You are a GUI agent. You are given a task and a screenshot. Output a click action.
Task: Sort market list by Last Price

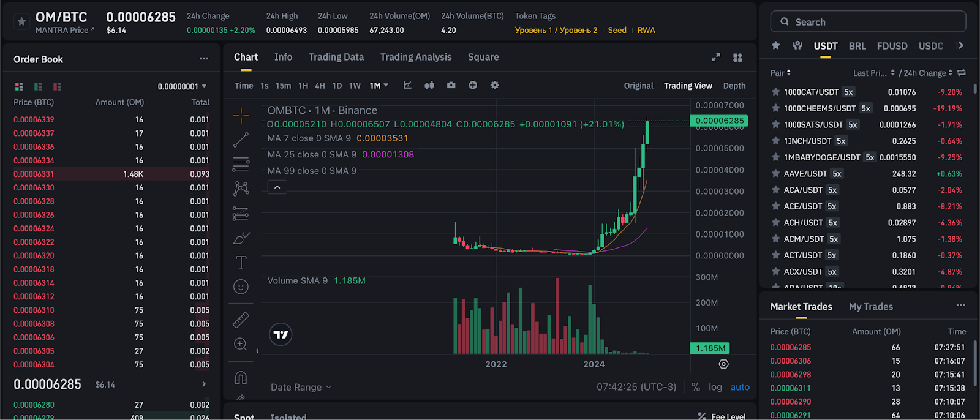874,73
